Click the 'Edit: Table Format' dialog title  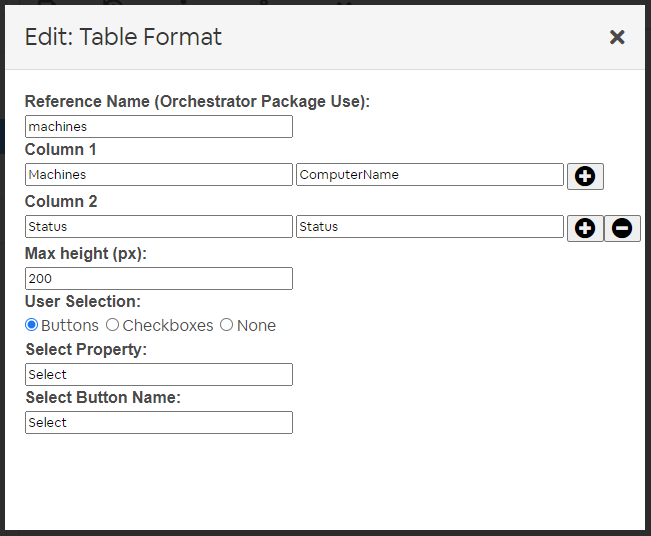click(x=123, y=37)
